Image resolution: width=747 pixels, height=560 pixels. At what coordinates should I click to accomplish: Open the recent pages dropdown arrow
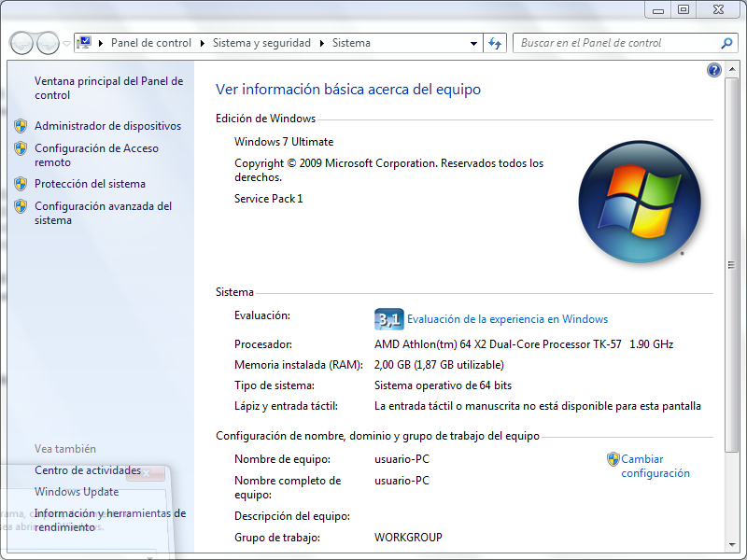(67, 43)
